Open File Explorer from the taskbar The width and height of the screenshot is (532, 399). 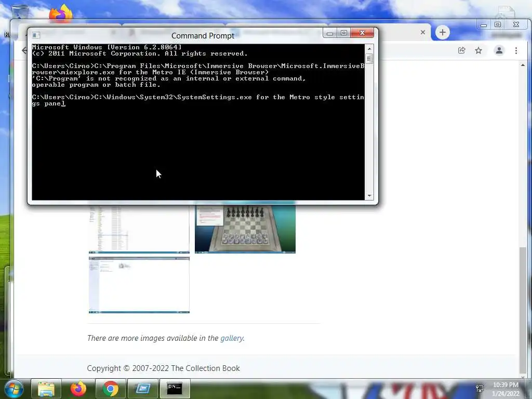[46, 389]
